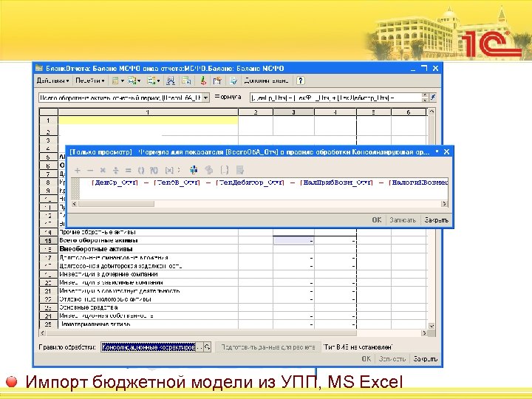532x399 pixels.
Task: Click the formula field spinner arrows
Action: tap(425, 98)
